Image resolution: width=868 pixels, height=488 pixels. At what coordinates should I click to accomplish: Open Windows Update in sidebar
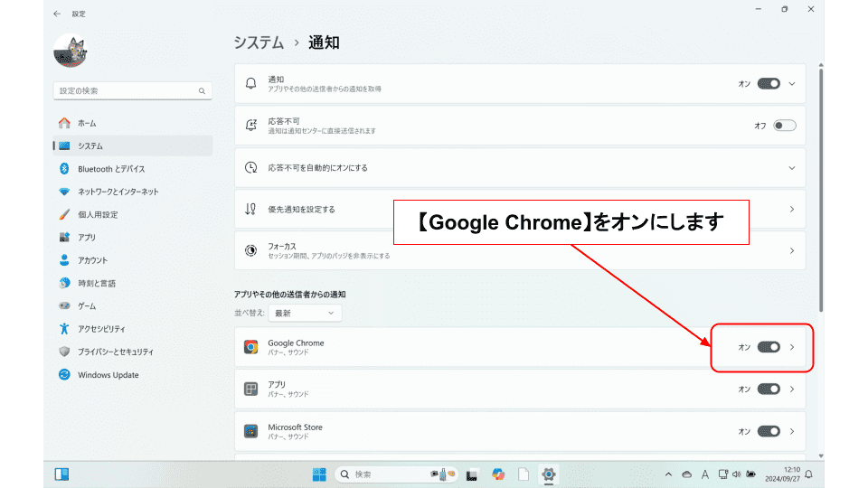(108, 375)
